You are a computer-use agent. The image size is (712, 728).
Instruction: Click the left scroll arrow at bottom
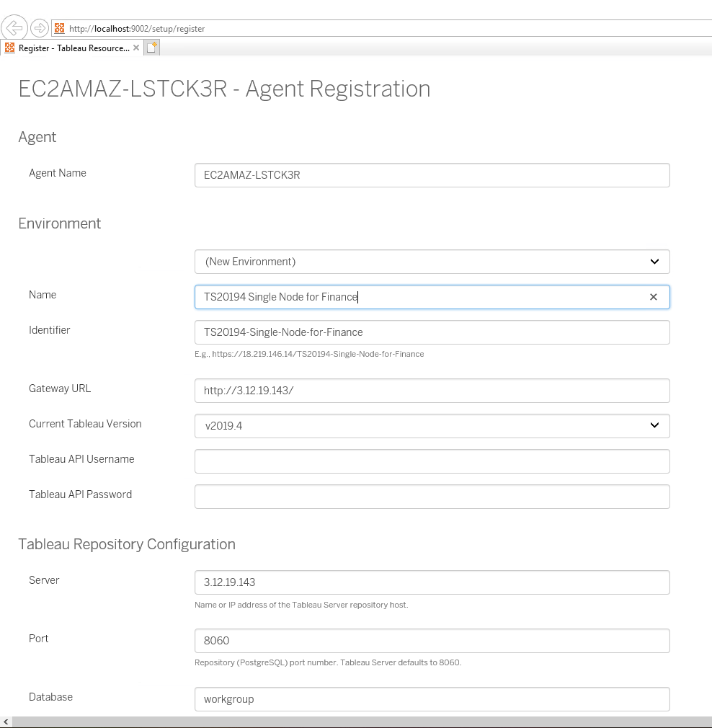click(x=6, y=722)
